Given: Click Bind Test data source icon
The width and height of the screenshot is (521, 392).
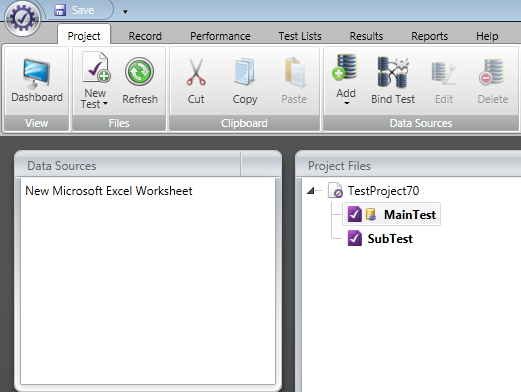Looking at the screenshot, I should [393, 72].
